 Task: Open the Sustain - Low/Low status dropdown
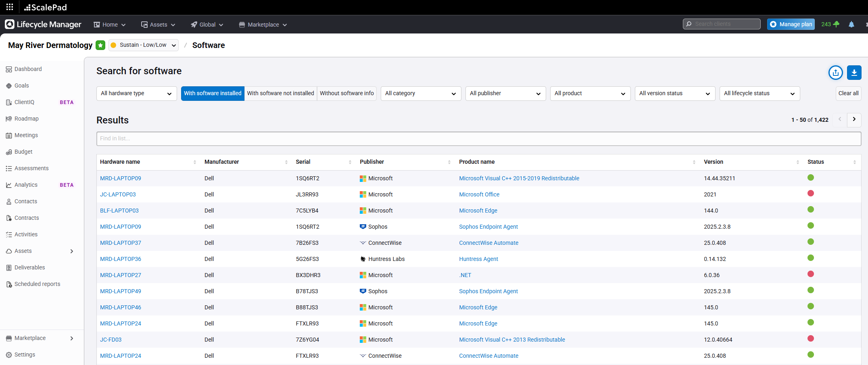tap(144, 45)
